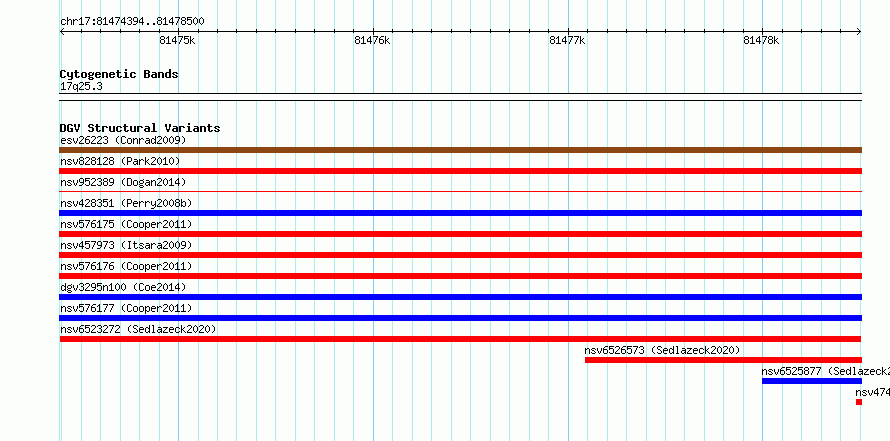Open nsv576175 (Cooper2011) variant label

coord(126,224)
